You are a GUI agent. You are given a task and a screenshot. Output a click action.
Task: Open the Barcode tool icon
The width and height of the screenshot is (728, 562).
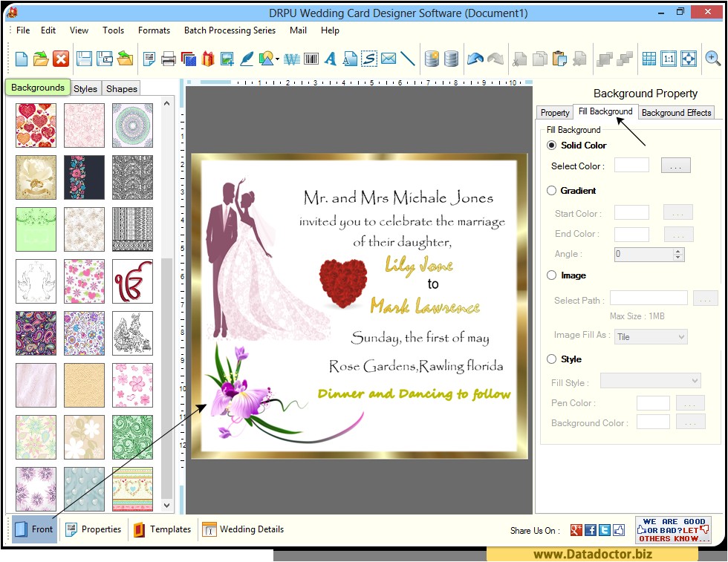click(x=311, y=59)
